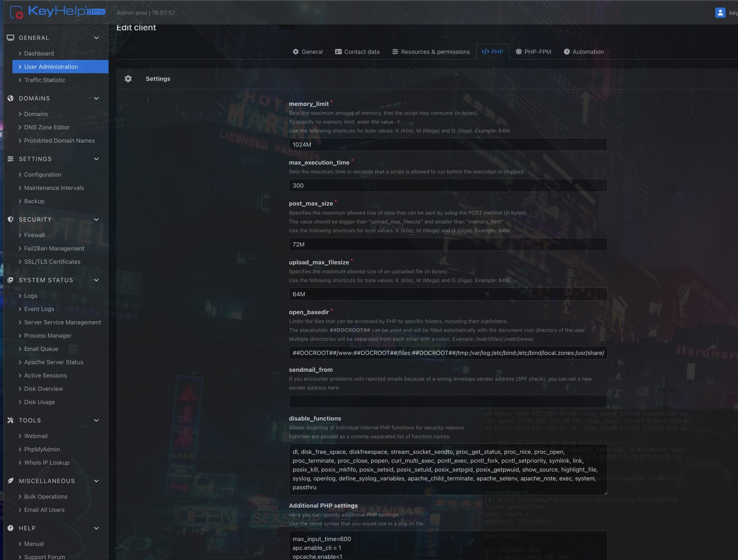Switch to the PHP-FPM tab
The width and height of the screenshot is (738, 560).
pyautogui.click(x=533, y=52)
